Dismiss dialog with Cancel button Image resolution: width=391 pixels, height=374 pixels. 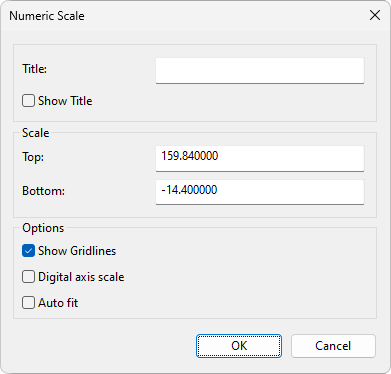pos(333,346)
